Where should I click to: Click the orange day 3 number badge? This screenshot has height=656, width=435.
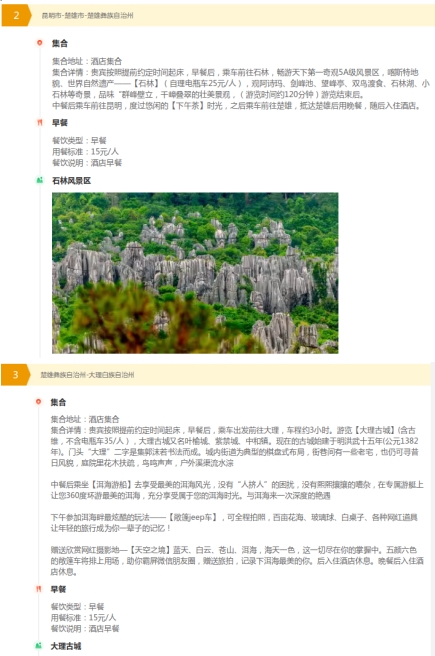(15, 374)
